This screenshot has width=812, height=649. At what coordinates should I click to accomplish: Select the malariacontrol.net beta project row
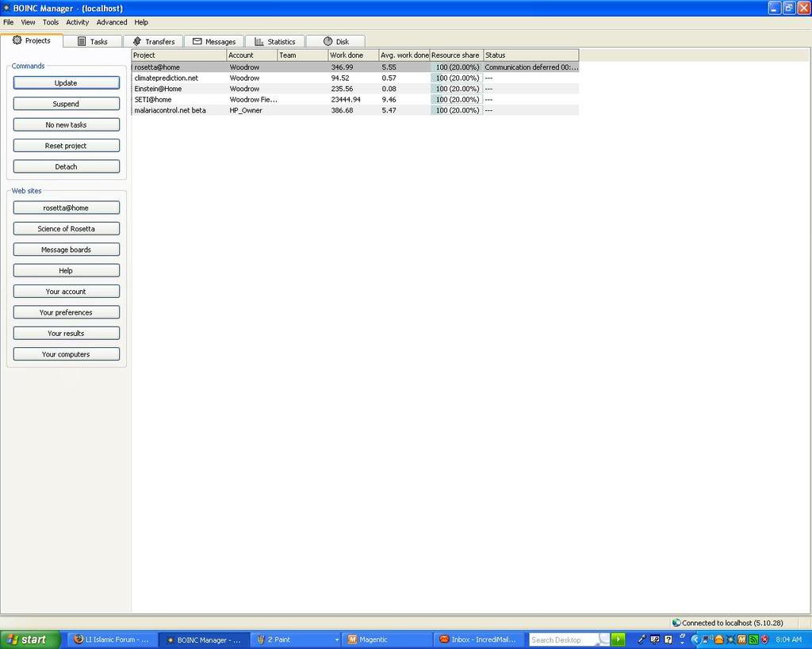pos(355,110)
